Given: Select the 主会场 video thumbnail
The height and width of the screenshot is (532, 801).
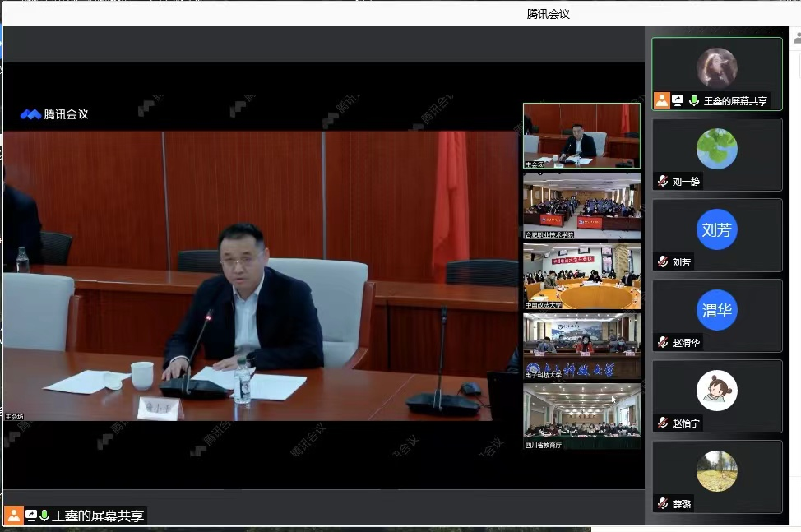Looking at the screenshot, I should click(x=581, y=136).
